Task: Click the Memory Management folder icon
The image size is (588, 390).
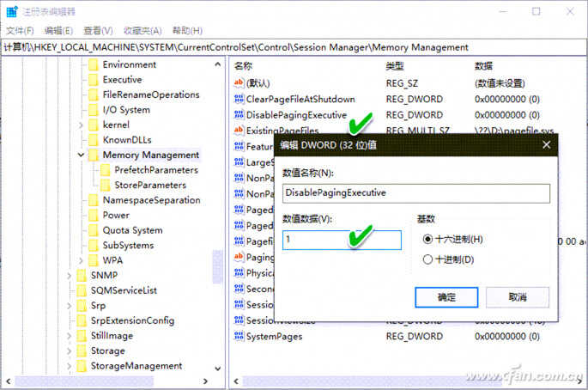Action: point(93,155)
